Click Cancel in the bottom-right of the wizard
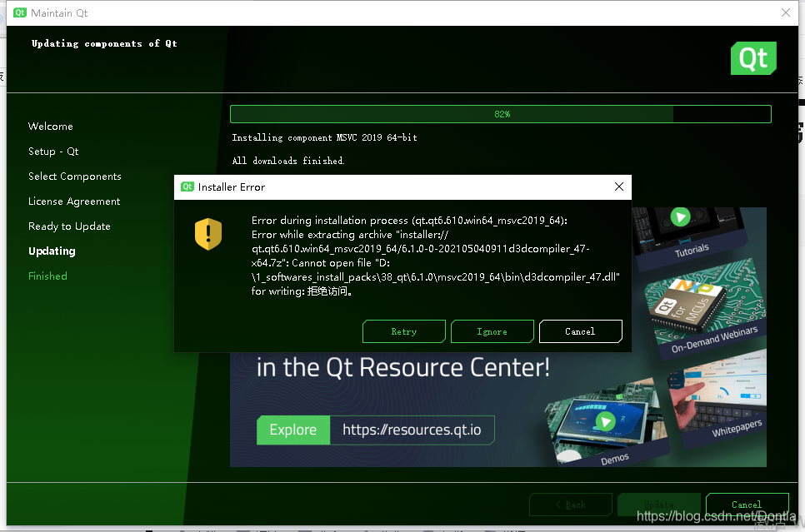This screenshot has width=805, height=532. (x=747, y=504)
